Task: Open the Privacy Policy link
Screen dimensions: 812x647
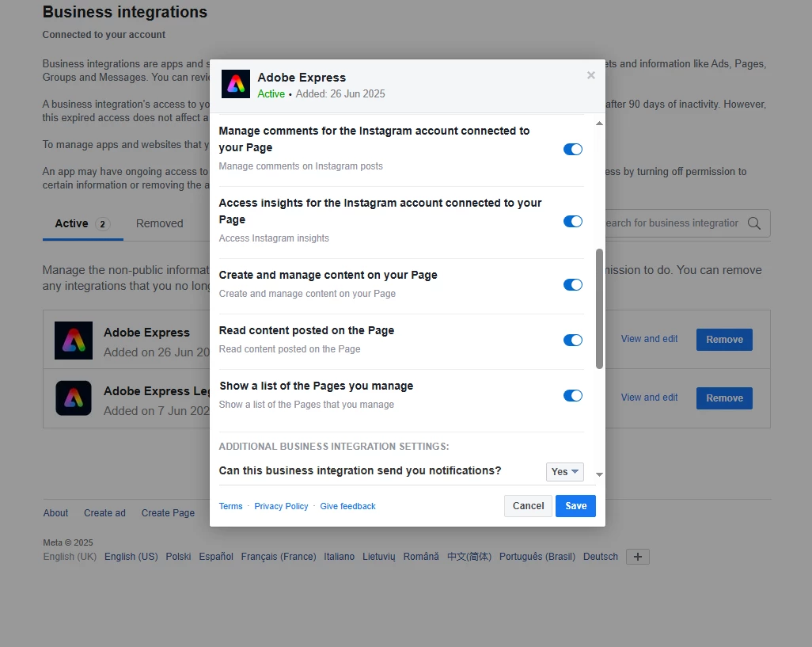Action: point(281,506)
